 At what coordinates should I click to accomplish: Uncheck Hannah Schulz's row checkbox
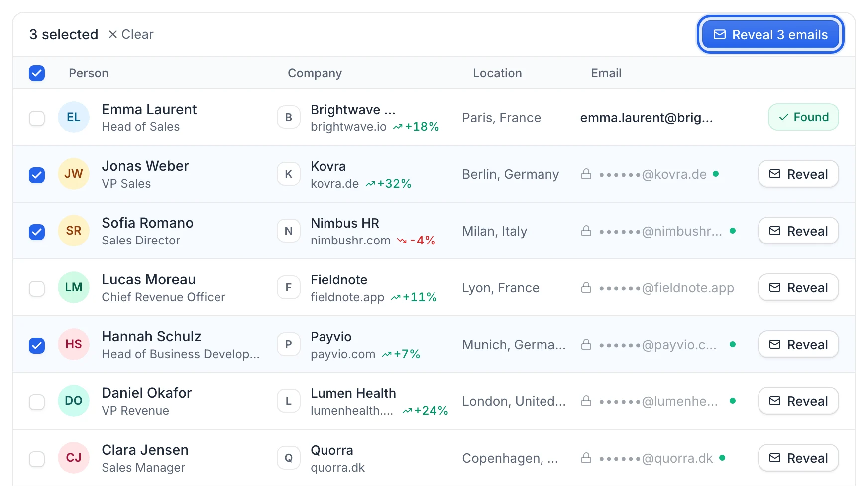pyautogui.click(x=37, y=346)
